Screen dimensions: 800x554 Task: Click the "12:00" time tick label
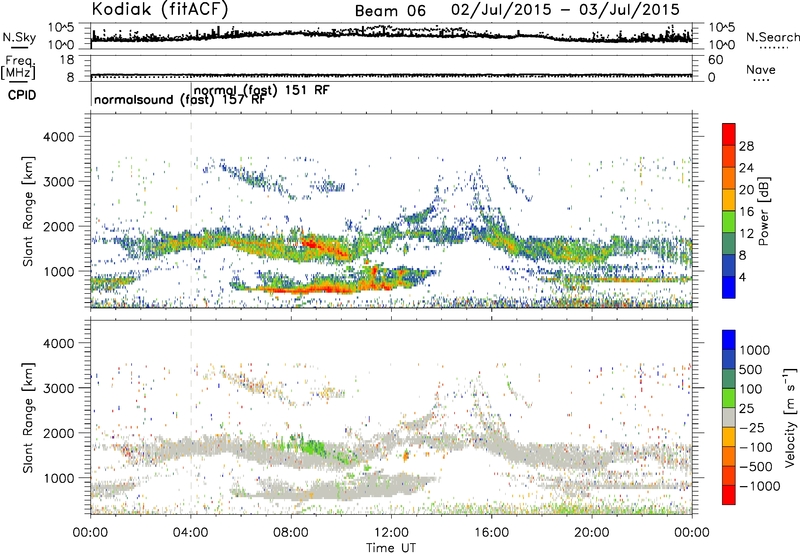(x=391, y=533)
